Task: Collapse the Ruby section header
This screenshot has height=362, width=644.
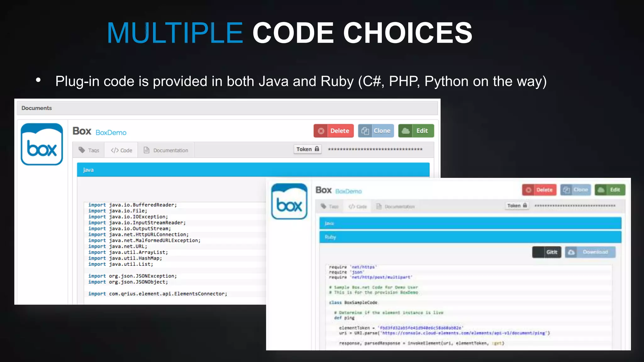Action: coord(470,237)
